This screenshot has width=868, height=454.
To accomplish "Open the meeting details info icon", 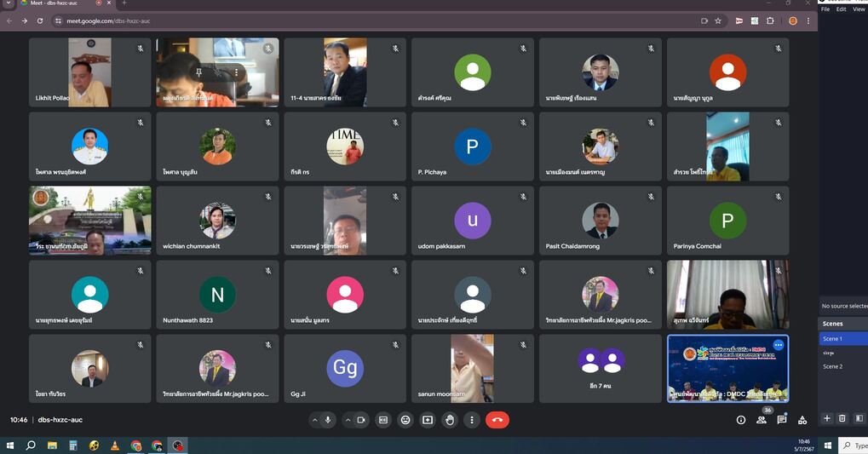I will click(740, 420).
